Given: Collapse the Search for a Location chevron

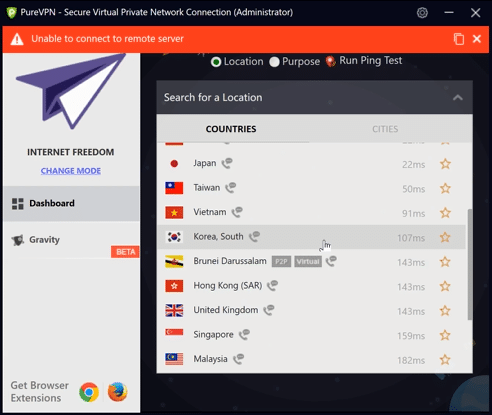Looking at the screenshot, I should pyautogui.click(x=458, y=98).
